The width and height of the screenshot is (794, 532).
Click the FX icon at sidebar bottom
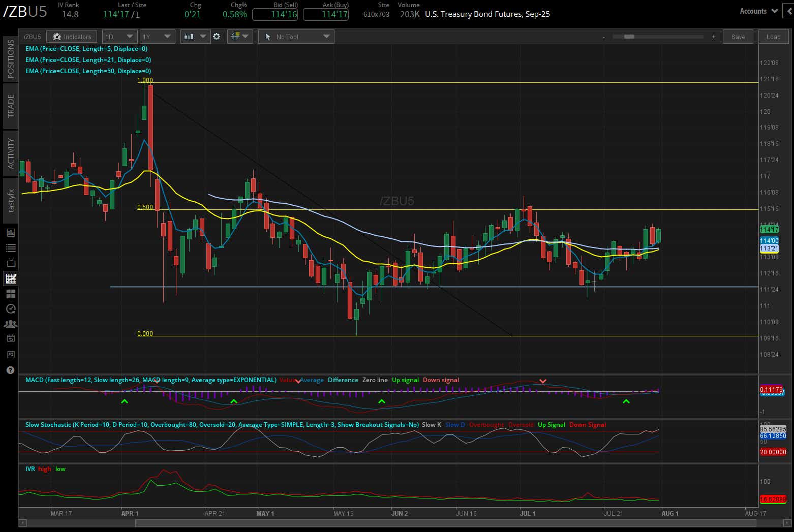coord(10,354)
